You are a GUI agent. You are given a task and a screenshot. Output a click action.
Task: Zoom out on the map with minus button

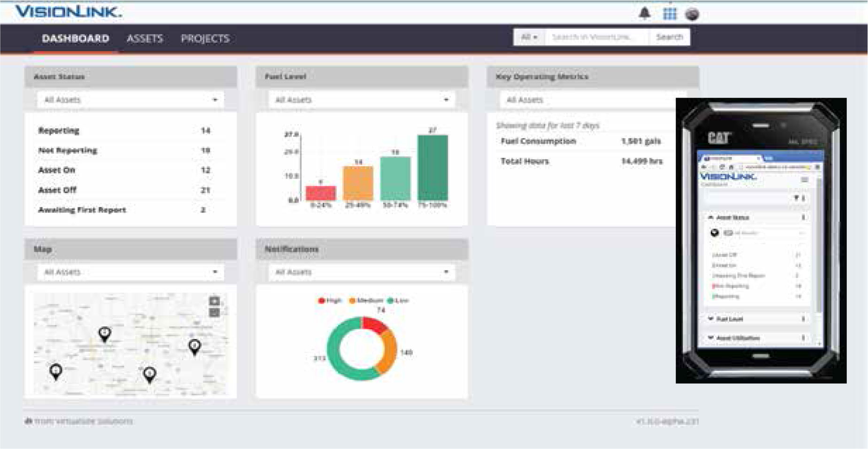214,312
